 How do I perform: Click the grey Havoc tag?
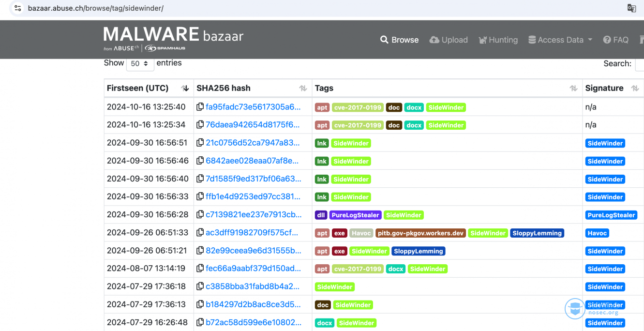coord(361,233)
